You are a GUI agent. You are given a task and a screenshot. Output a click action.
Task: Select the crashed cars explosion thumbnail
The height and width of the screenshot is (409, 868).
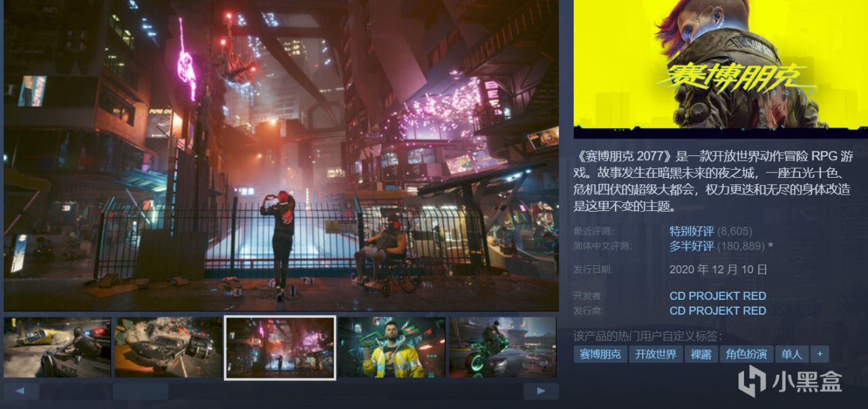[x=168, y=347]
